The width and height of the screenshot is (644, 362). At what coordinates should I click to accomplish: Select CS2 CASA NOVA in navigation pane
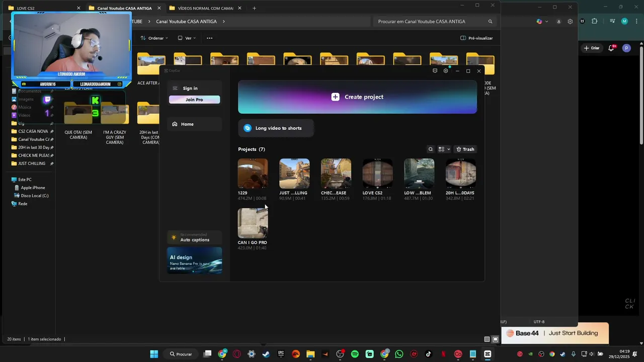pyautogui.click(x=33, y=131)
